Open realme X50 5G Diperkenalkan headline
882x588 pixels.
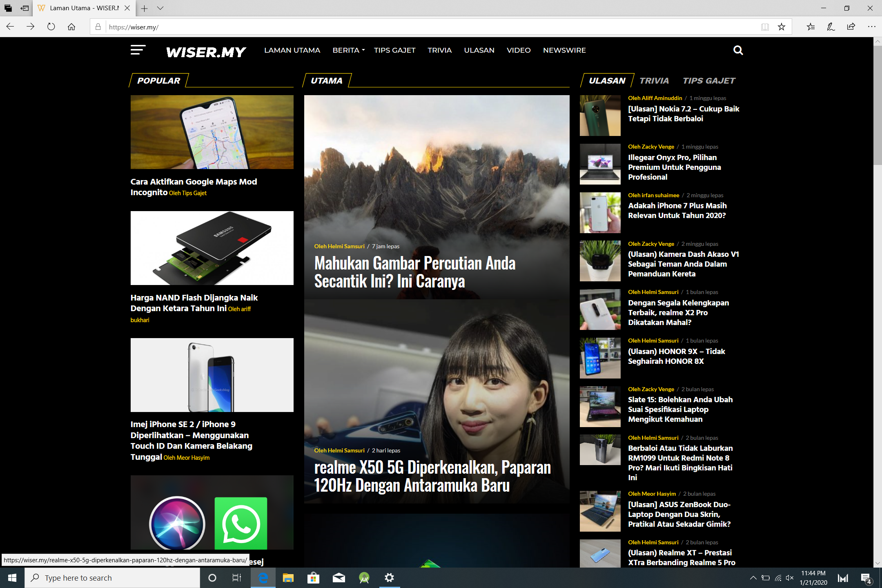tap(432, 477)
